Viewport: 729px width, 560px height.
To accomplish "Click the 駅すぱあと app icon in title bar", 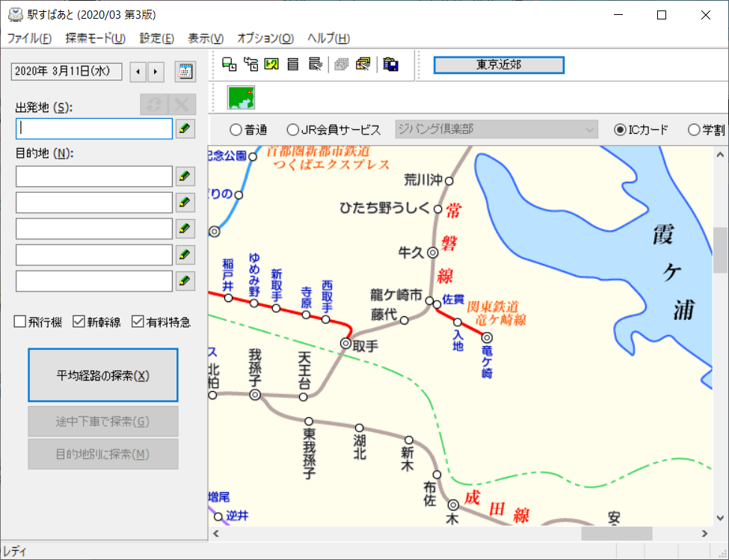I will point(16,15).
